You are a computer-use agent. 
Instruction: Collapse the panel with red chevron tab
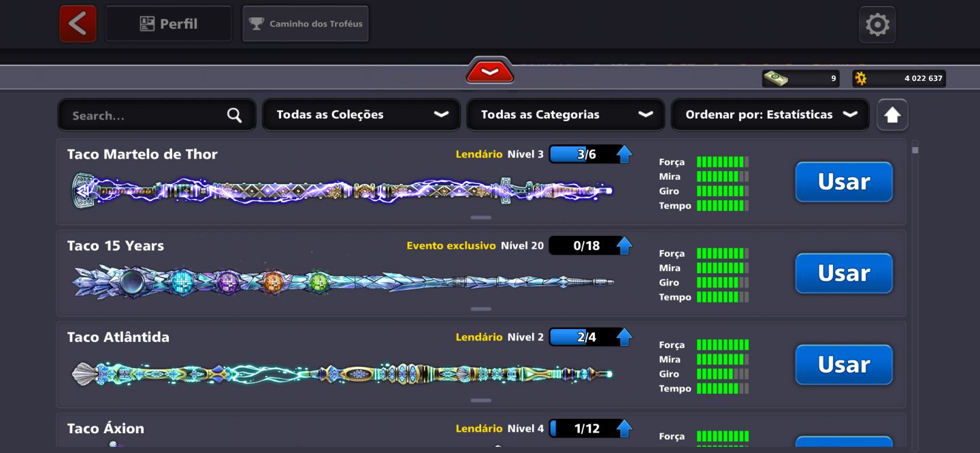point(490,71)
